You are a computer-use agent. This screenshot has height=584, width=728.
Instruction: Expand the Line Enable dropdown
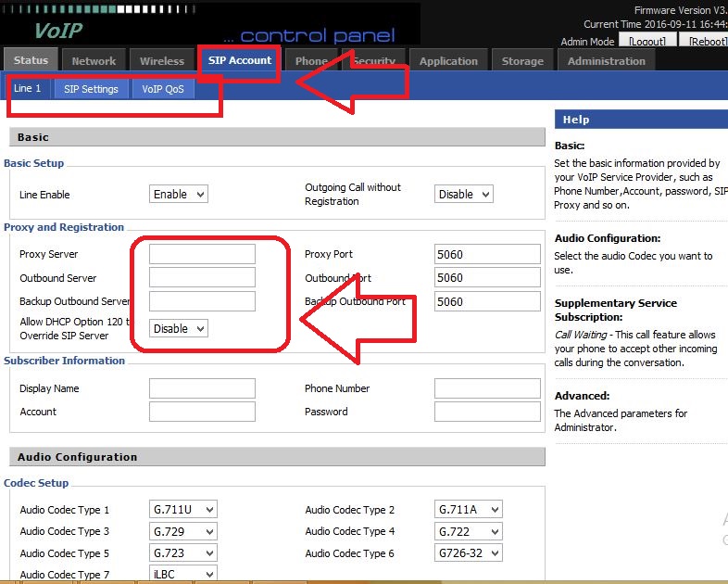(x=178, y=195)
